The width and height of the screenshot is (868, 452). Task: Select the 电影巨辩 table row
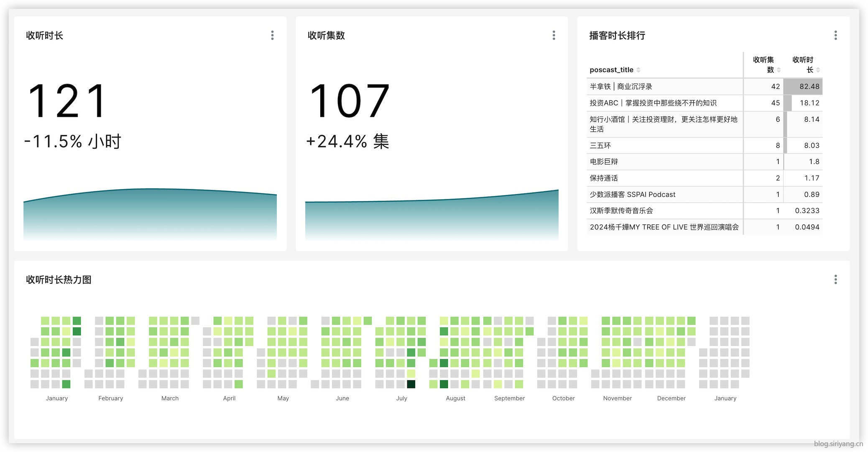pyautogui.click(x=604, y=162)
